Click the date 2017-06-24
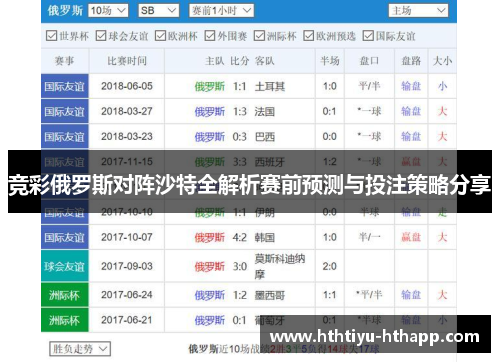Image resolution: width=500 pixels, height=362 pixels. click(127, 295)
